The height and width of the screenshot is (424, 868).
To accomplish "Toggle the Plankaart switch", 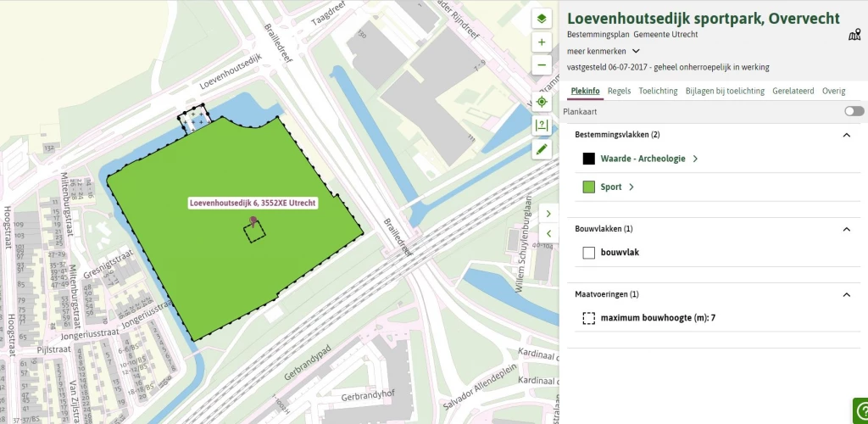I will click(x=854, y=111).
